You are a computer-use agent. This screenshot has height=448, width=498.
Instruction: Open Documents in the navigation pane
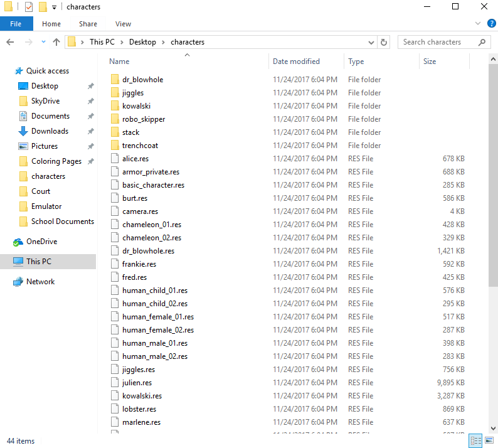point(50,116)
